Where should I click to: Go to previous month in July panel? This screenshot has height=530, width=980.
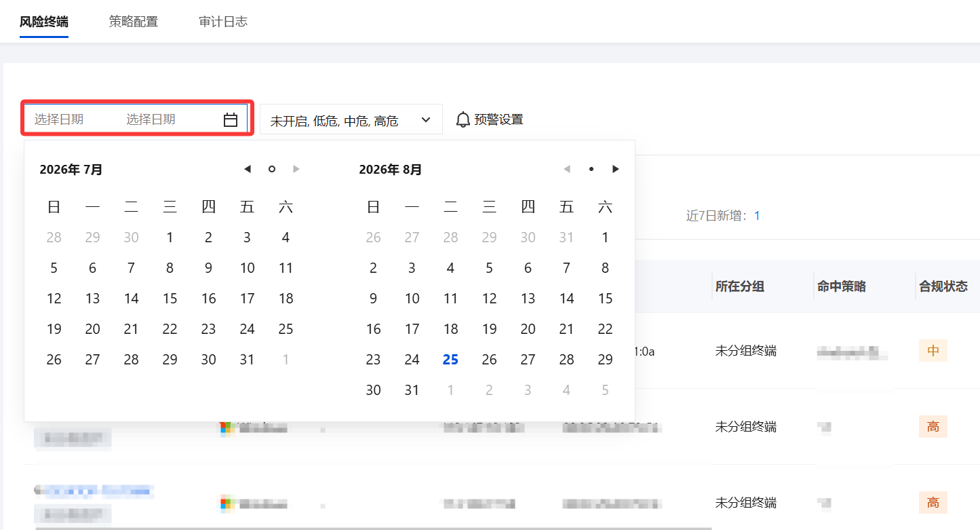point(248,169)
